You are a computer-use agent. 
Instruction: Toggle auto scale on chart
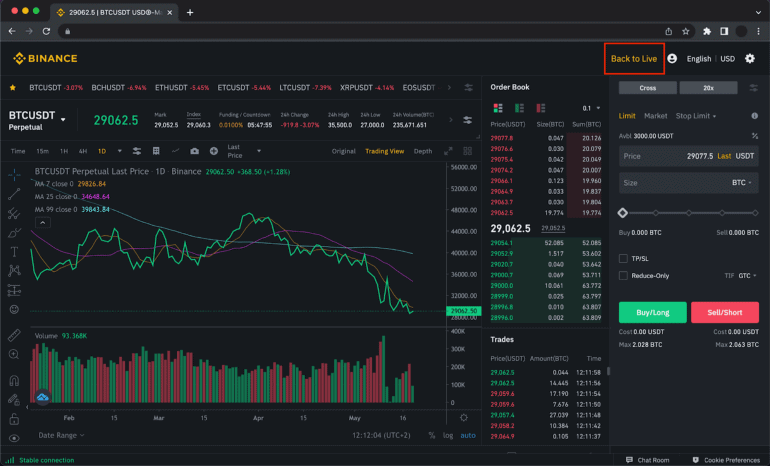click(468, 435)
